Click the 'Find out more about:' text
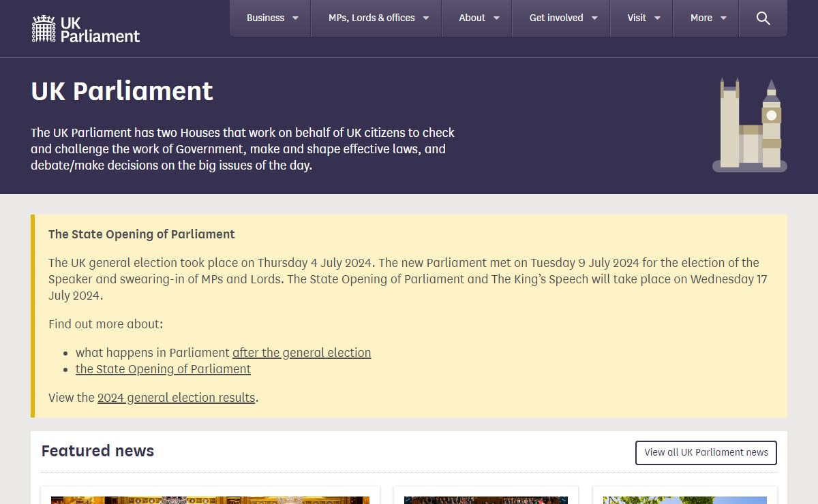Screen dimensions: 818x504 click(x=106, y=324)
